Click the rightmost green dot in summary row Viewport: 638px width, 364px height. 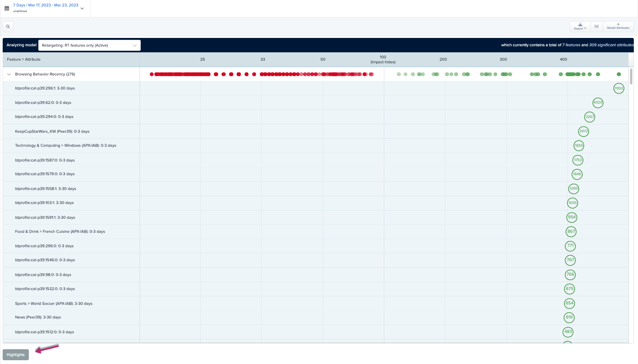coord(619,74)
